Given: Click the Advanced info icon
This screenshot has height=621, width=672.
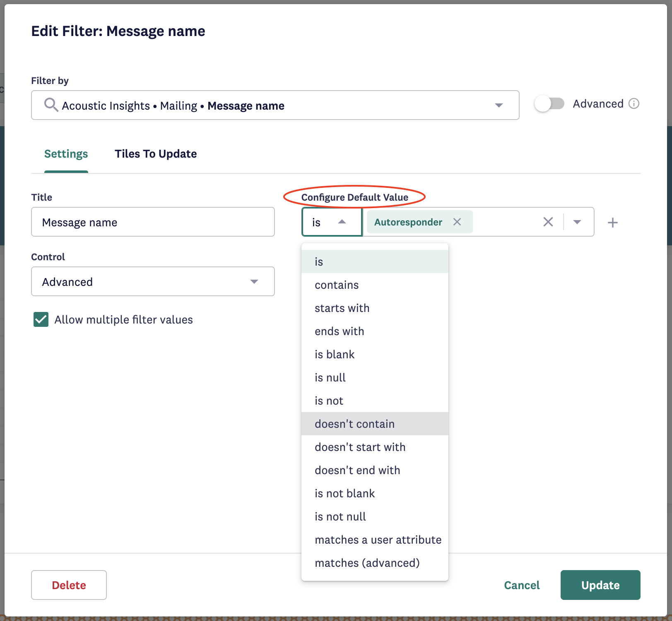Looking at the screenshot, I should click(x=633, y=103).
